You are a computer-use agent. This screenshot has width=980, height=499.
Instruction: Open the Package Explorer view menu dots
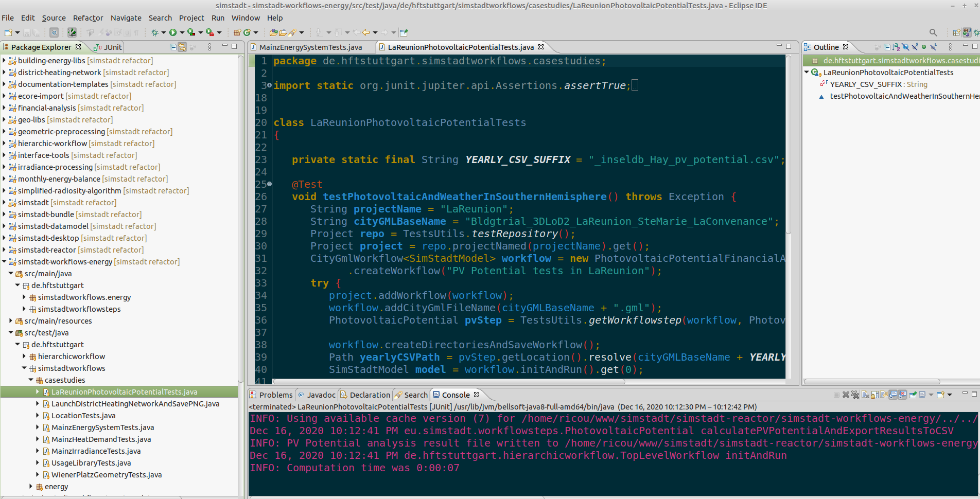pyautogui.click(x=209, y=47)
